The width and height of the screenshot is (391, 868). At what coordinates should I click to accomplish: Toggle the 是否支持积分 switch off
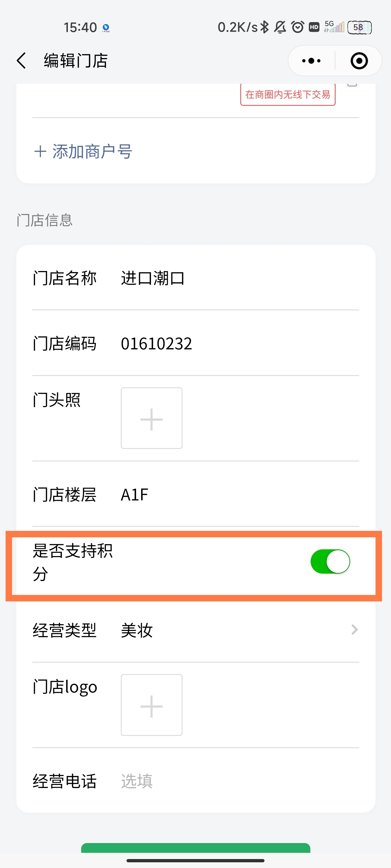click(330, 561)
